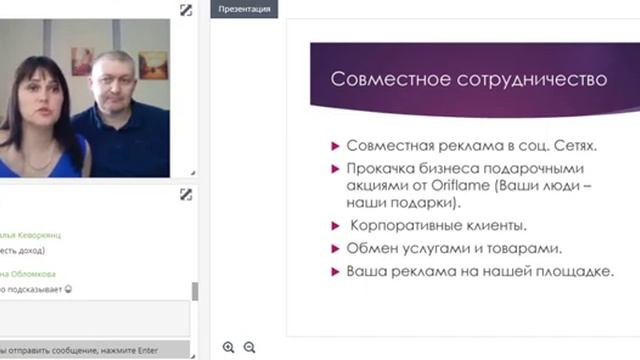Click the webcam video of the presenters
The image size is (640, 360).
click(85, 98)
